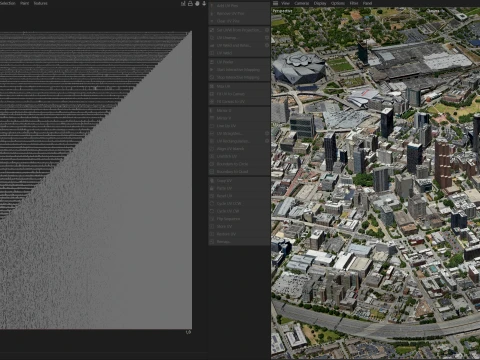The image size is (480, 360).
Task: Open the viewport View menu
Action: click(x=285, y=3)
